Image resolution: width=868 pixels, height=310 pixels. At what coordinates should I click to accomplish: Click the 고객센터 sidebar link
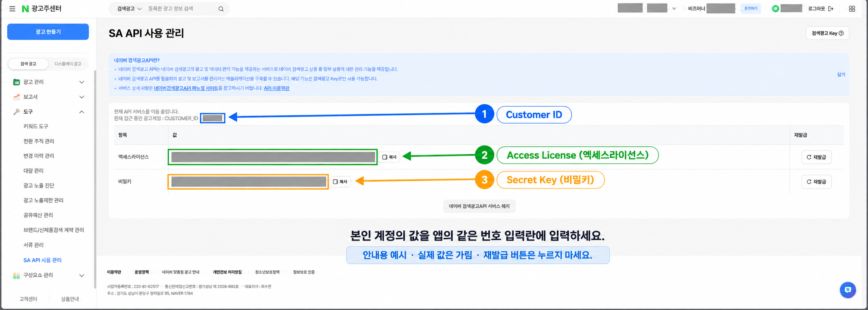coord(28,299)
